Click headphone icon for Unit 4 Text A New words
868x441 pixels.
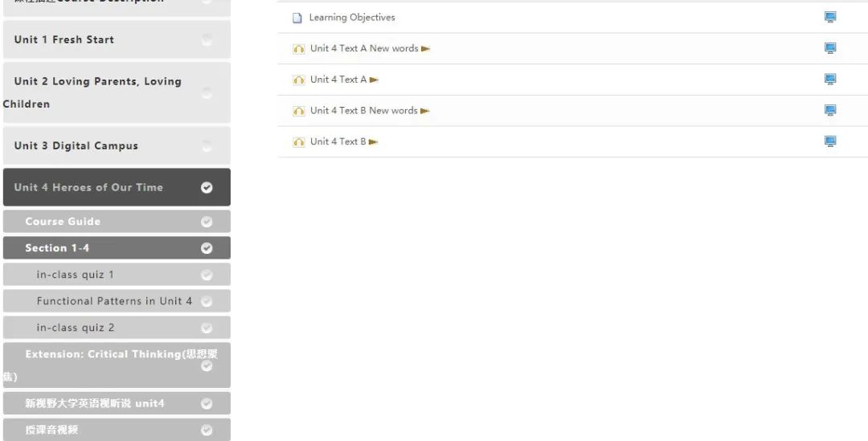299,49
